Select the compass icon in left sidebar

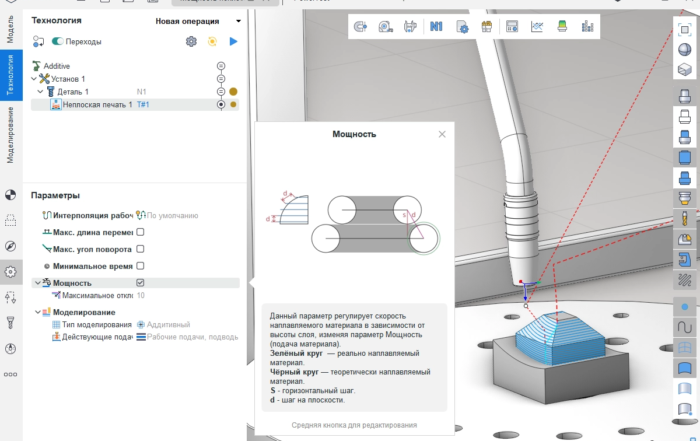tap(11, 245)
